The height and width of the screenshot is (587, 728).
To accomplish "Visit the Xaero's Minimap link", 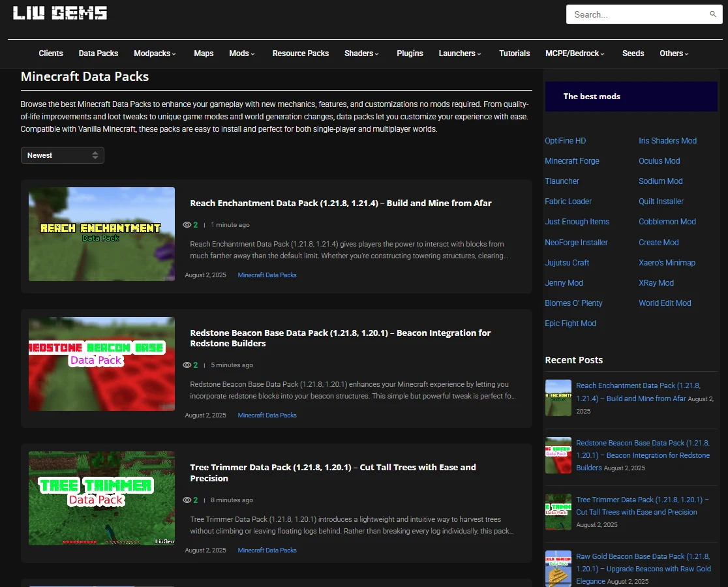I will [667, 263].
